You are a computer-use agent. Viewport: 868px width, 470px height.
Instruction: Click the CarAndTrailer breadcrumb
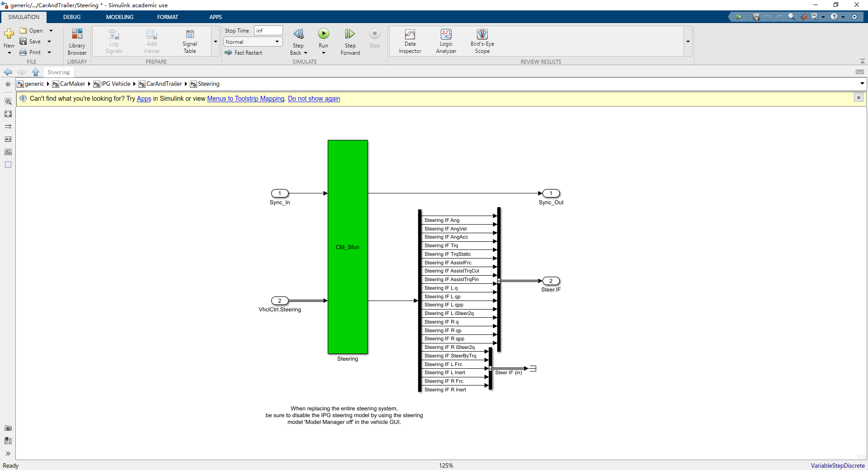pos(164,84)
